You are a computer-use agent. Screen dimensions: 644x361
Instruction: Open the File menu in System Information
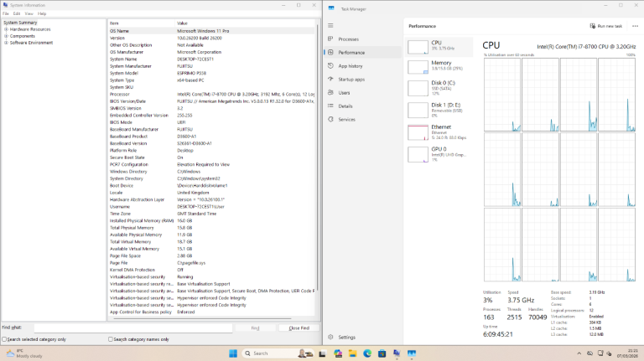[x=5, y=13]
